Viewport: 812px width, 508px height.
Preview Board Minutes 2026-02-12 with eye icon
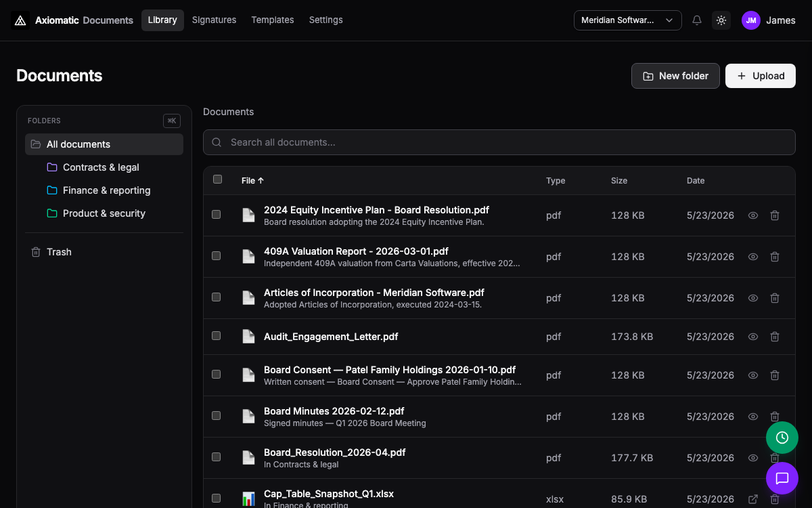click(x=753, y=417)
